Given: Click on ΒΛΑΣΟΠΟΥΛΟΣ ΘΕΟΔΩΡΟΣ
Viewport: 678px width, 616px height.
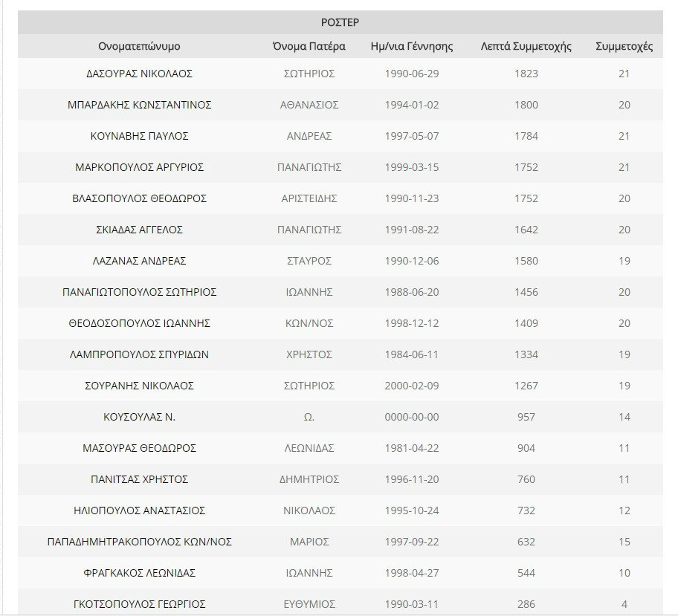Looking at the screenshot, I should click(139, 198).
